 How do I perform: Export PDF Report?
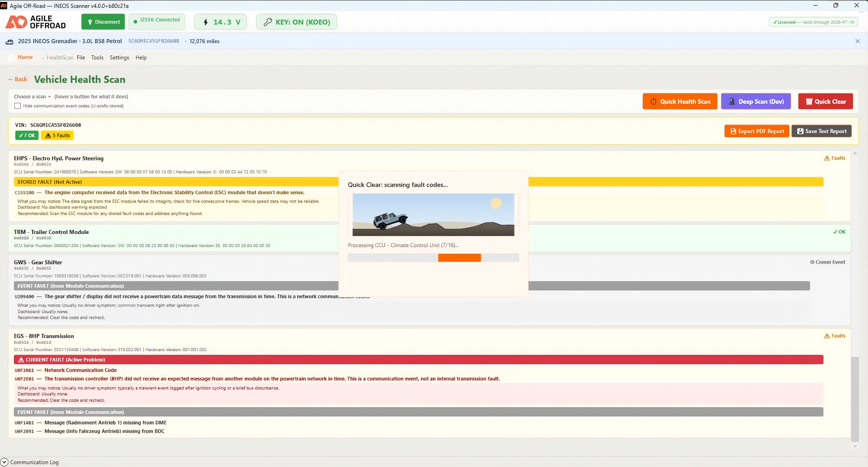click(757, 131)
